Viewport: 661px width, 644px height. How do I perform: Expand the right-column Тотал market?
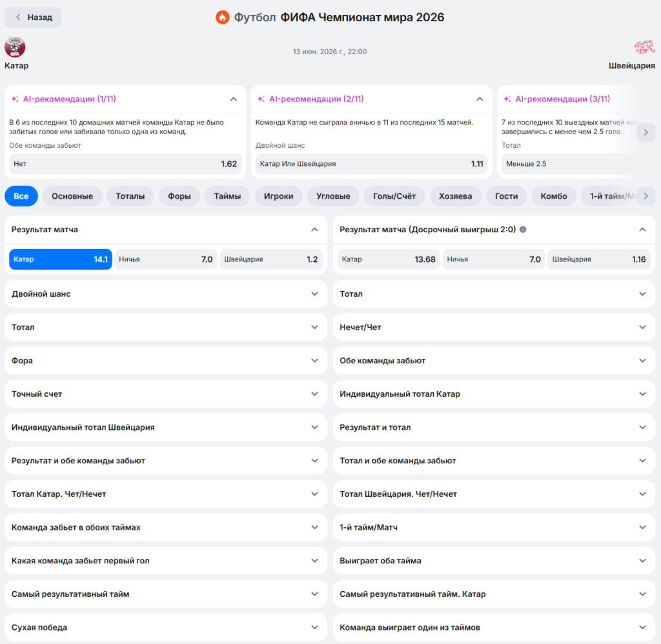[494, 294]
